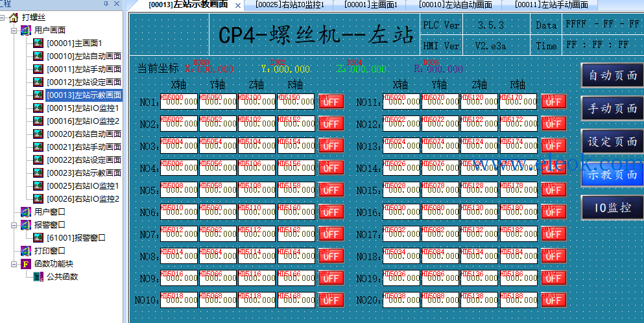The height and width of the screenshot is (323, 644).
Task: Toggle the NO10 OFF switch
Action: point(331,300)
